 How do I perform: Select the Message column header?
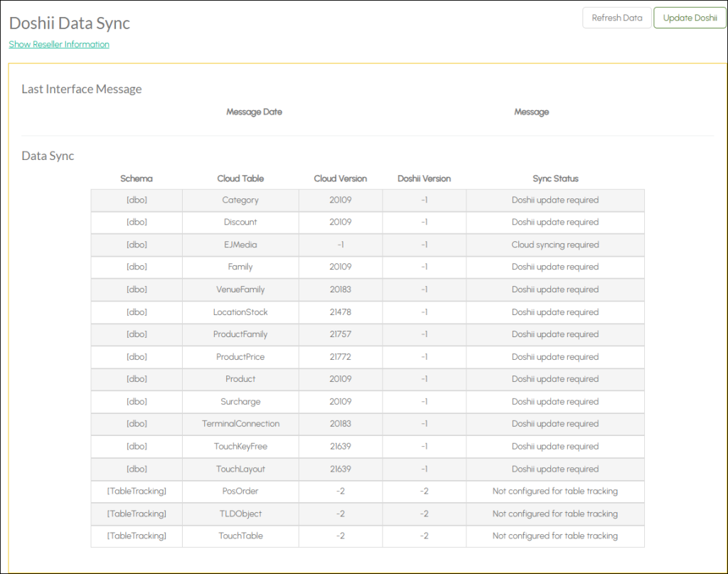coord(532,112)
